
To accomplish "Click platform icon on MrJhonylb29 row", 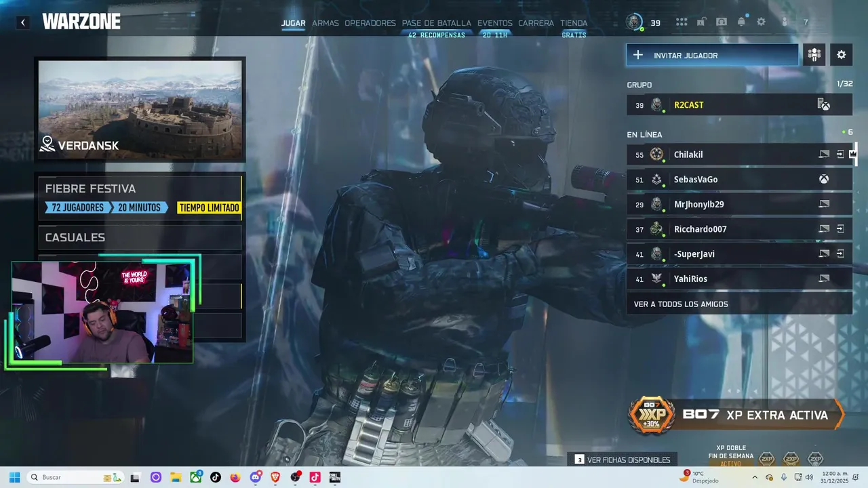I will click(824, 204).
